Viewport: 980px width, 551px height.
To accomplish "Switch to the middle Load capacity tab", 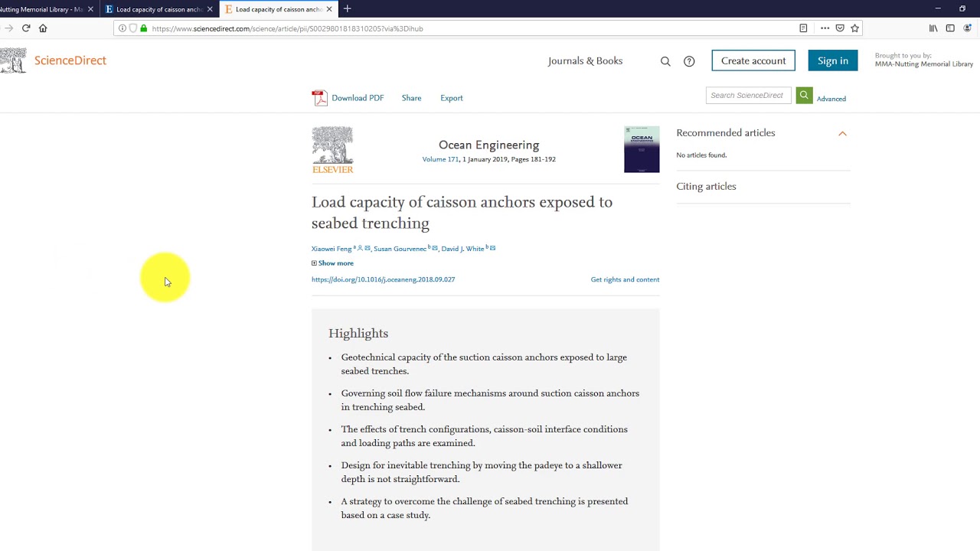I will pos(159,9).
